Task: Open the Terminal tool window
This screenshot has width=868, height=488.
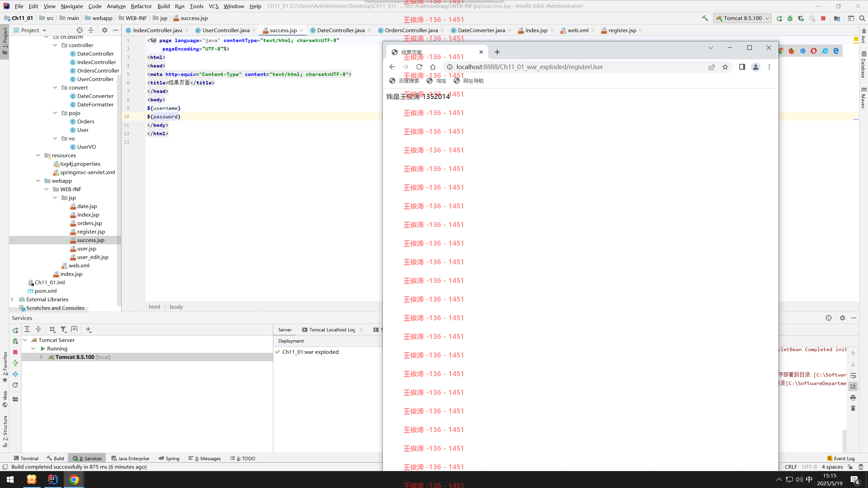Action: 26,458
